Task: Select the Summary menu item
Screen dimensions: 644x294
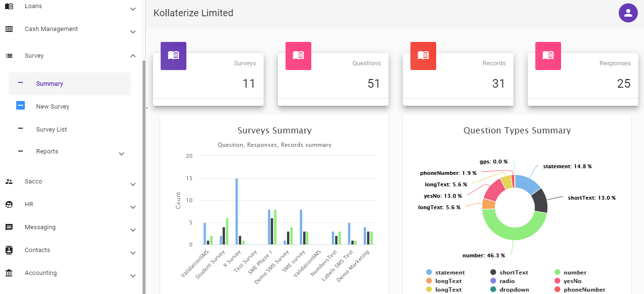Action: [70, 84]
